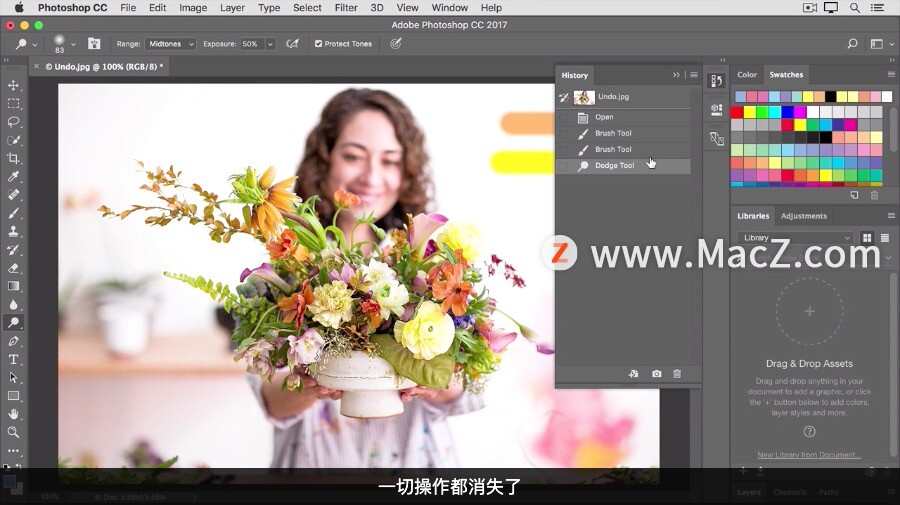The image size is (900, 505).
Task: Select the Zoom tool
Action: point(13,432)
